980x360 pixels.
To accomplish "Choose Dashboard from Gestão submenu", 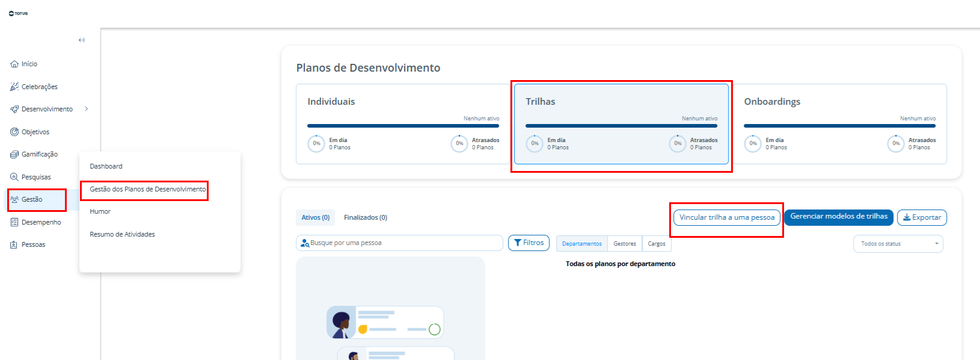I will pyautogui.click(x=106, y=166).
